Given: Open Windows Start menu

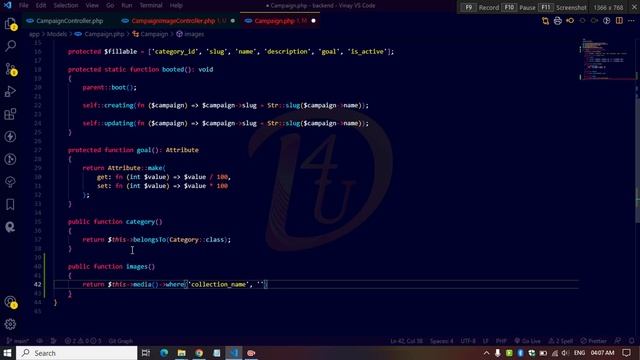Looking at the screenshot, I should point(7,353).
